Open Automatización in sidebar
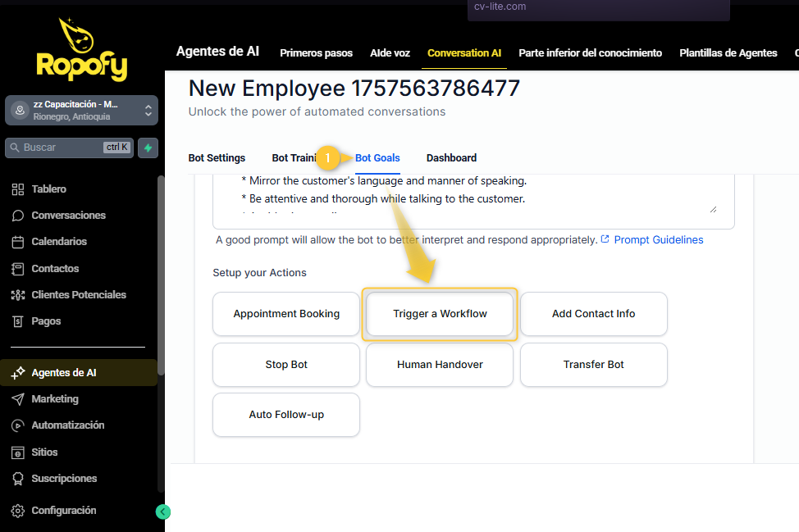 [68, 425]
